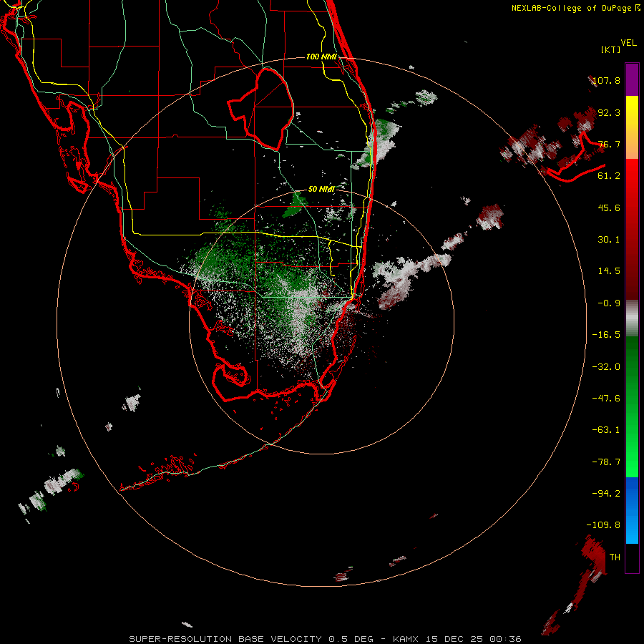644x644 pixels.
Task: Select the -78.7 legend value
Action: tap(606, 462)
